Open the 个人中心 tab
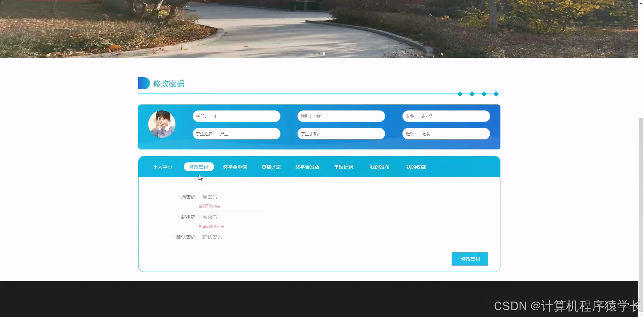This screenshot has width=644, height=317. (x=163, y=167)
